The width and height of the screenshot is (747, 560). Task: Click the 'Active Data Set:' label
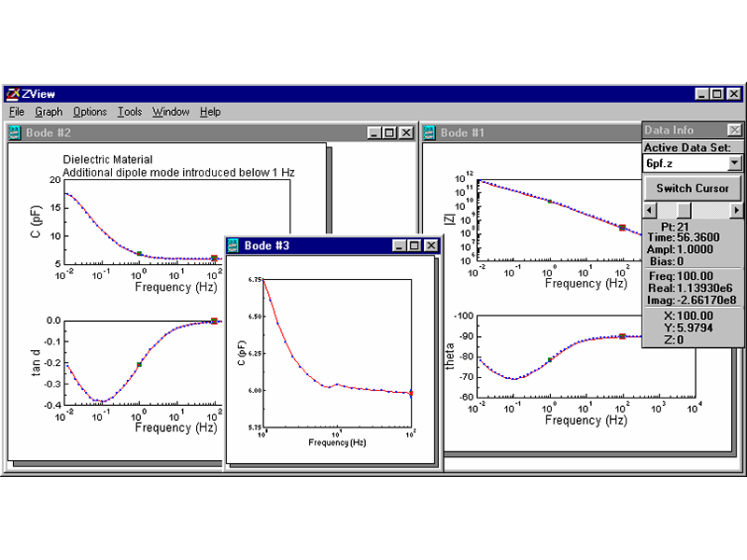(x=687, y=147)
